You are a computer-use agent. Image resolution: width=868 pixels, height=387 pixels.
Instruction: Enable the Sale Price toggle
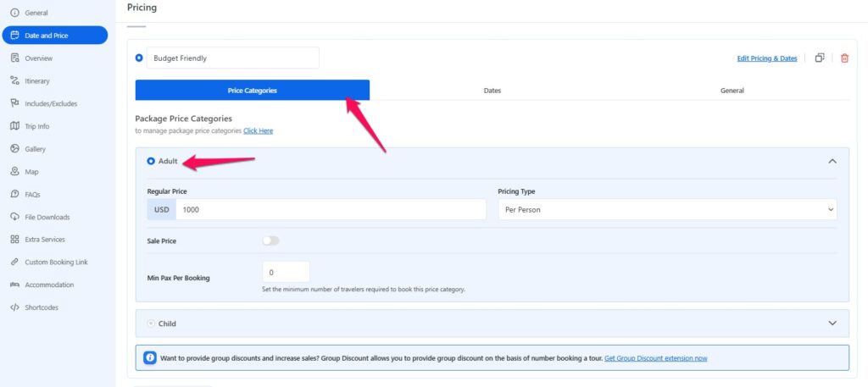[270, 240]
